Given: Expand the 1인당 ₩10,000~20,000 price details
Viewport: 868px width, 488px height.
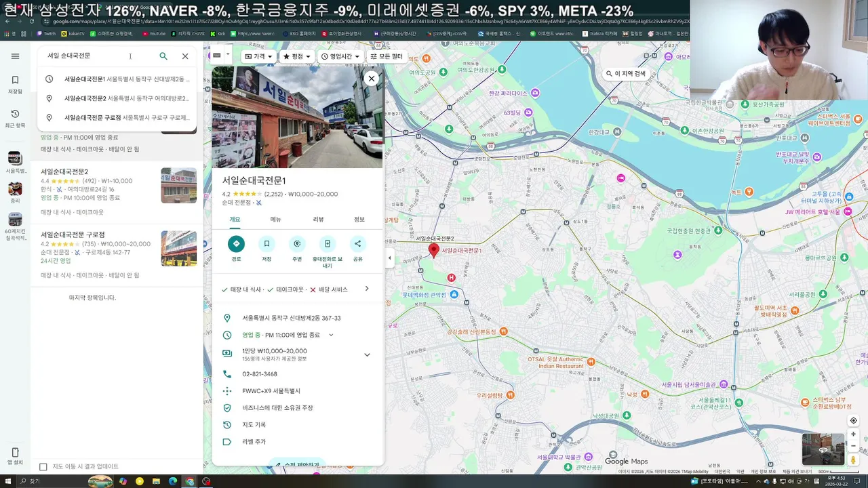Looking at the screenshot, I should coord(367,354).
